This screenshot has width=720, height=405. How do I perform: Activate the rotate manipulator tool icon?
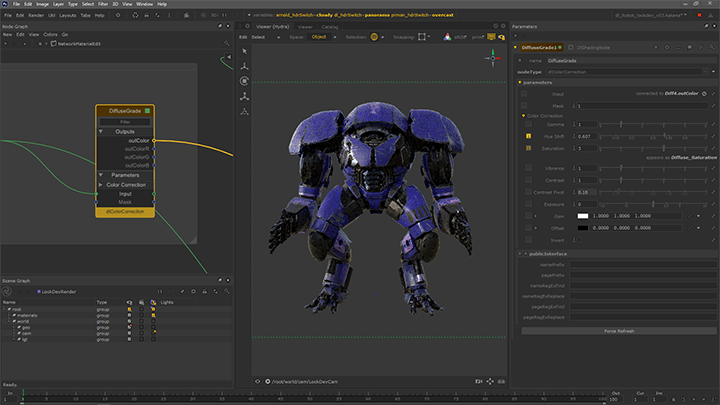tap(245, 81)
